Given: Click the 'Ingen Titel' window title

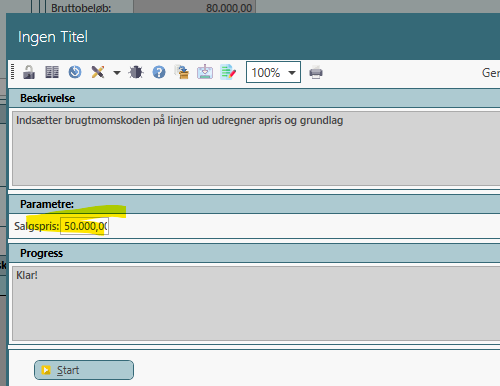Looking at the screenshot, I should coord(53,37).
